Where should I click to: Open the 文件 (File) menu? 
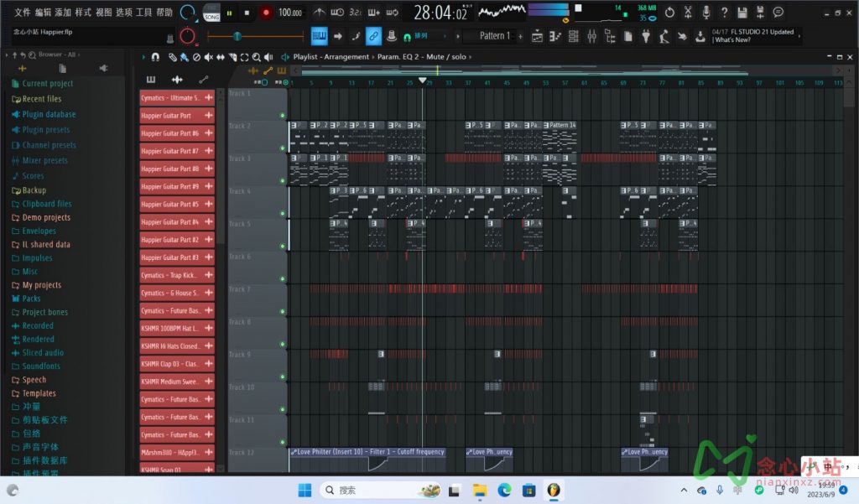point(22,12)
